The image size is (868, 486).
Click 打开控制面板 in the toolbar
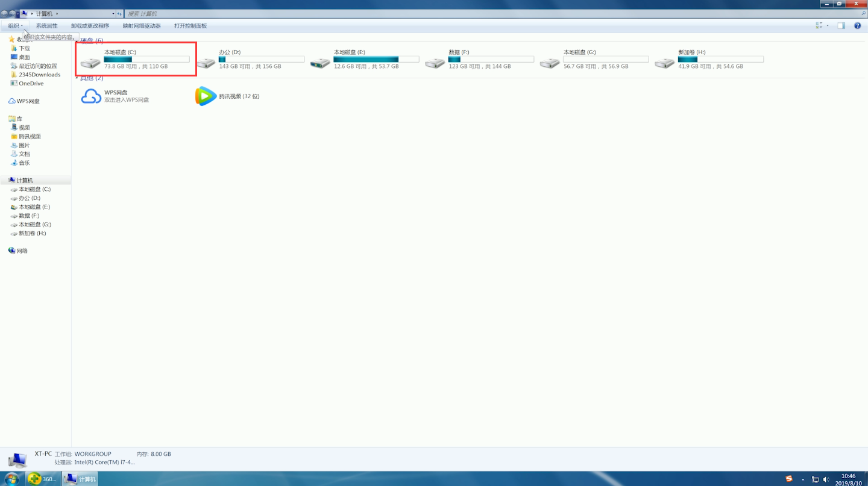[x=190, y=26]
